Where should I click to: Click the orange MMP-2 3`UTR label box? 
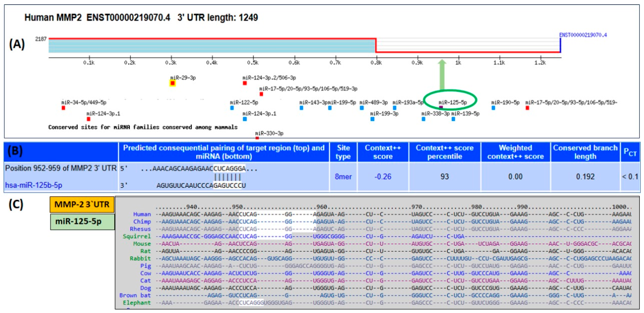(x=82, y=204)
